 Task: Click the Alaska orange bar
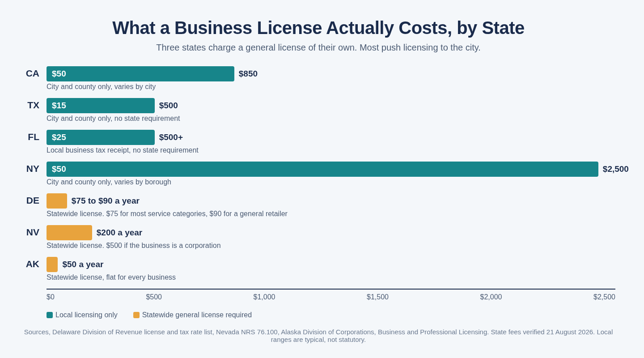52,264
